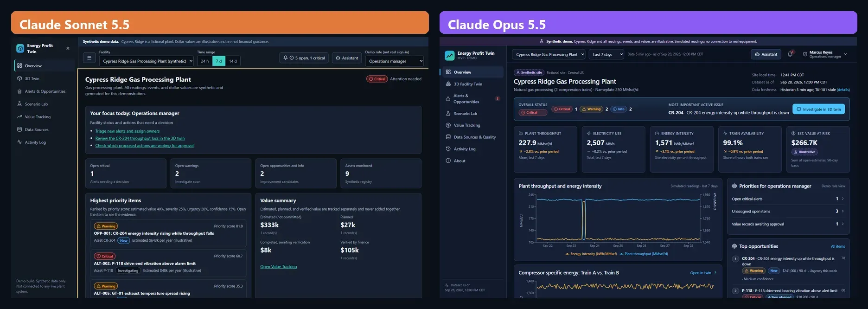Filter by Info badge in Opus overall status
The width and height of the screenshot is (868, 309).
tap(619, 109)
